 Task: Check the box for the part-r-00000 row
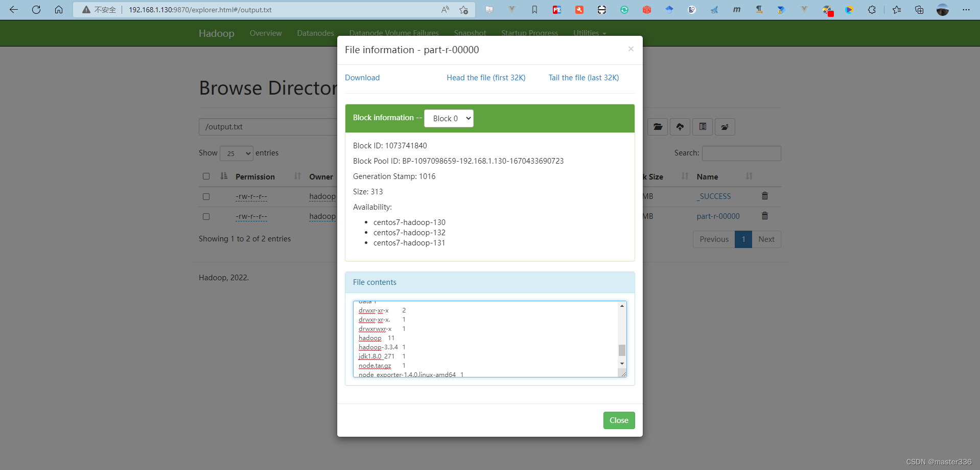point(206,216)
